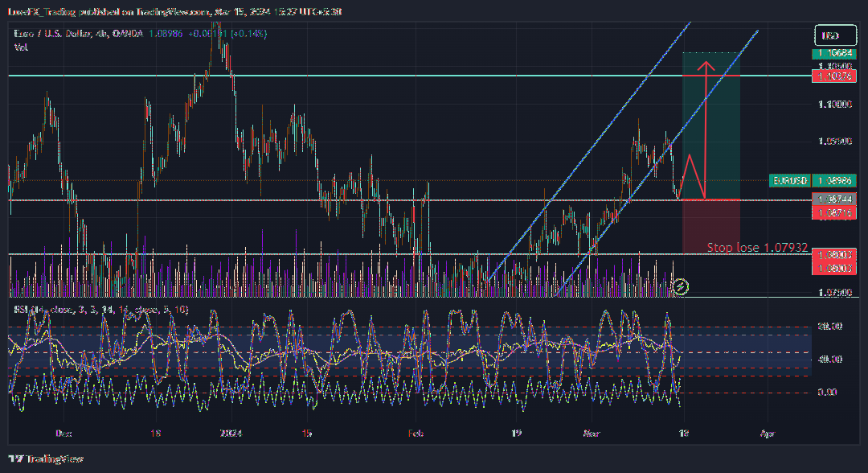Image resolution: width=868 pixels, height=473 pixels.
Task: Click the 1.07500 price axis value
Action: (835, 293)
